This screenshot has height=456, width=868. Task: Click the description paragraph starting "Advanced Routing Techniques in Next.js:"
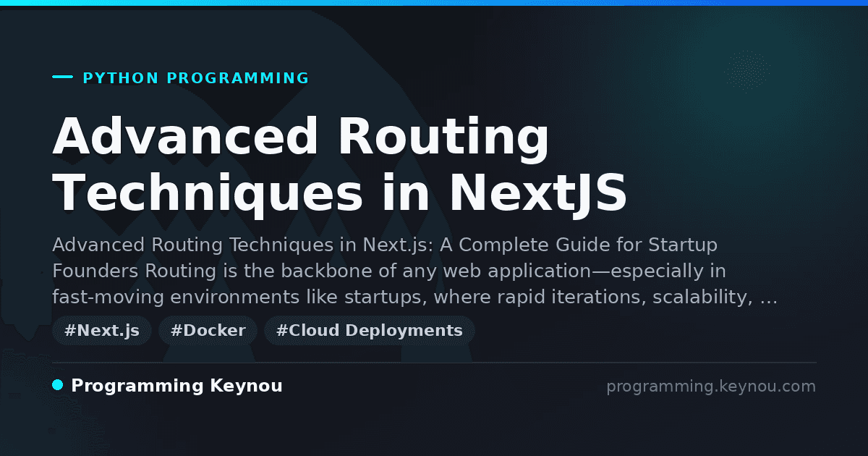tap(415, 271)
